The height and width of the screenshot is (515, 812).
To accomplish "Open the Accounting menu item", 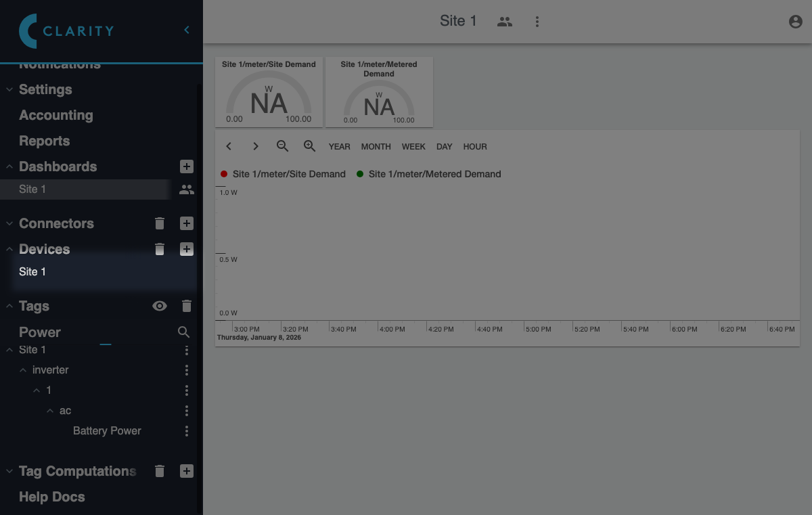I will (56, 115).
